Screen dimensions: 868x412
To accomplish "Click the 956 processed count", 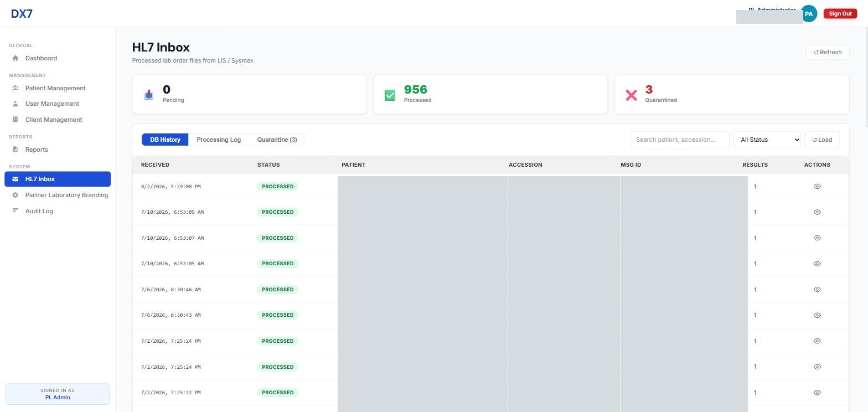I will coord(415,90).
